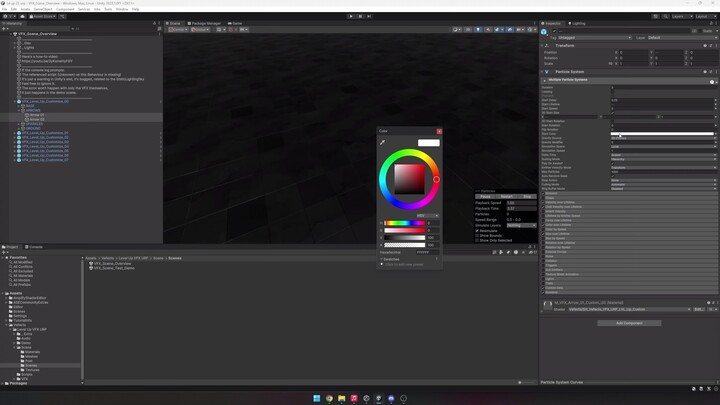Click the material preview sphere in the Inspector
The image size is (720, 405).
547,305
